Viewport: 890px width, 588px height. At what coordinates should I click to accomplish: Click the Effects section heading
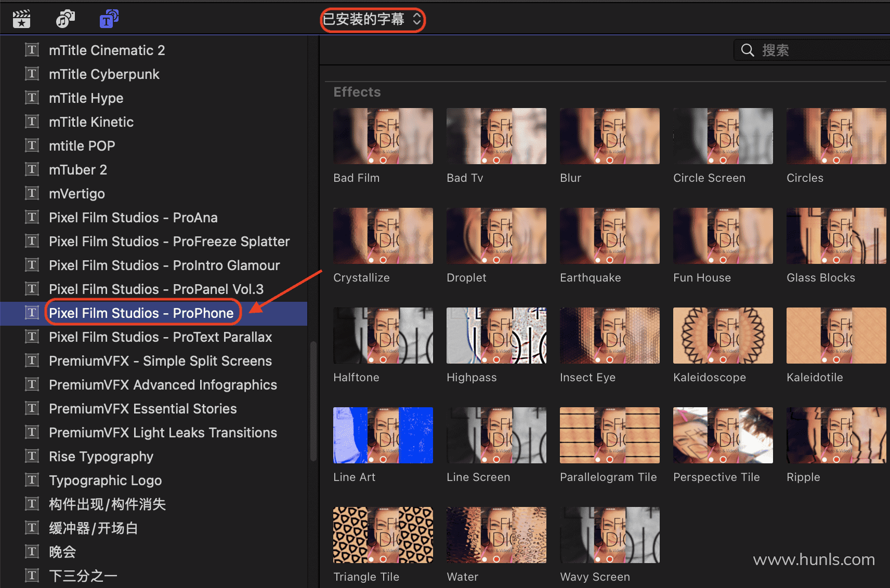point(357,92)
